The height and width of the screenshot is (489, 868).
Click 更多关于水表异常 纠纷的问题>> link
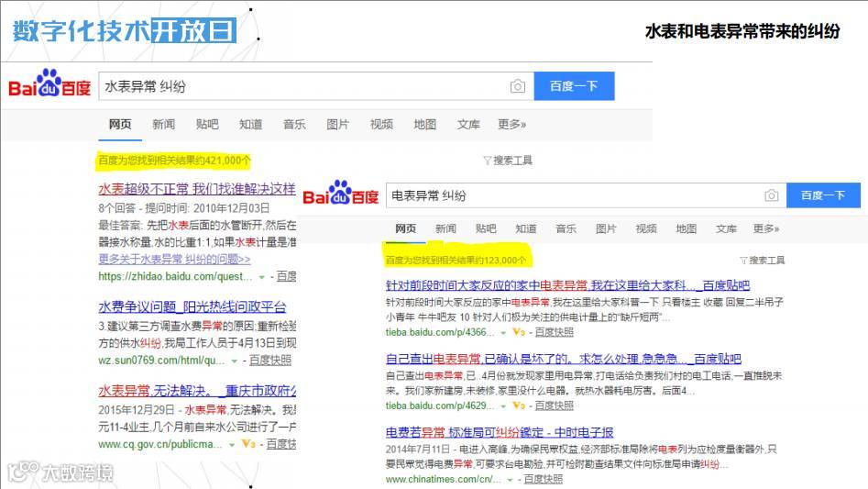[174, 259]
